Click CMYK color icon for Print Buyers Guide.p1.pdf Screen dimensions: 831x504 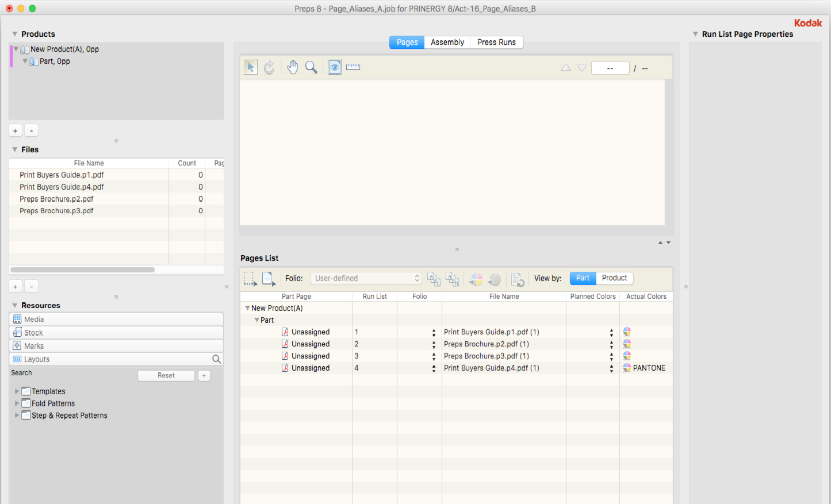pos(627,332)
